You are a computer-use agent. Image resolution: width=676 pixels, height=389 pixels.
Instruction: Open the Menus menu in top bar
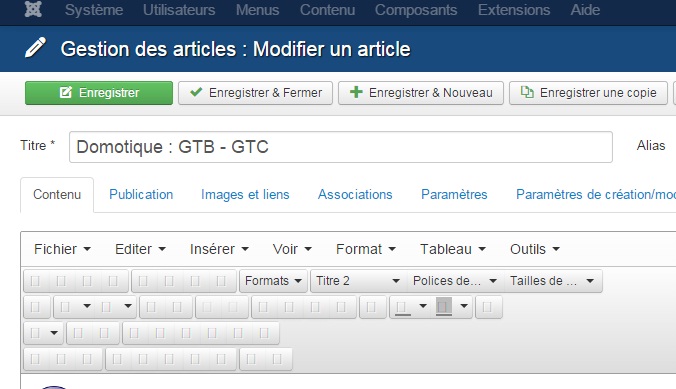coord(257,10)
